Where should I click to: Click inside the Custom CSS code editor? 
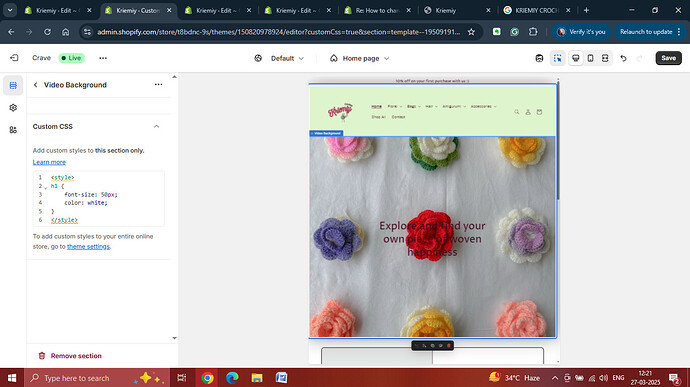tap(99, 199)
